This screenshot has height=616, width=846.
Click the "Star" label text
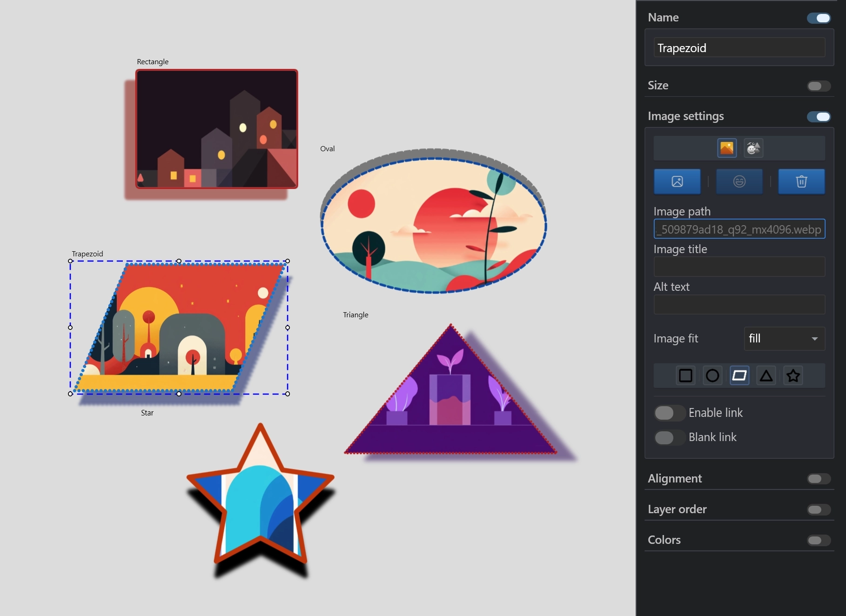147,413
